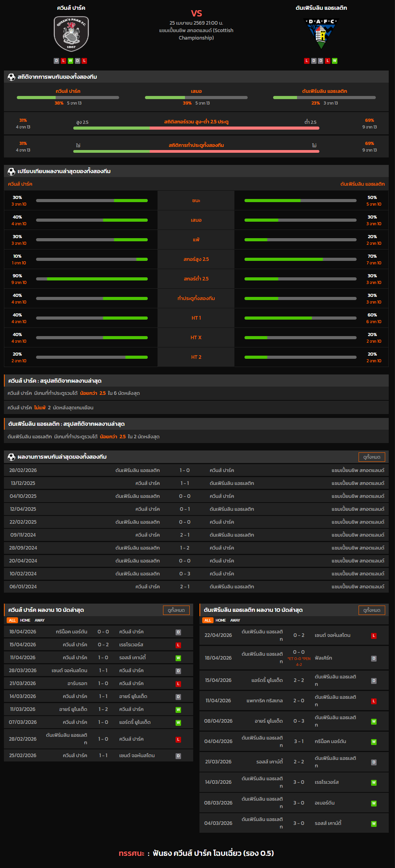Click the green W badge under Queen's Park
This screenshot has width=395, height=868.
pos(71,61)
